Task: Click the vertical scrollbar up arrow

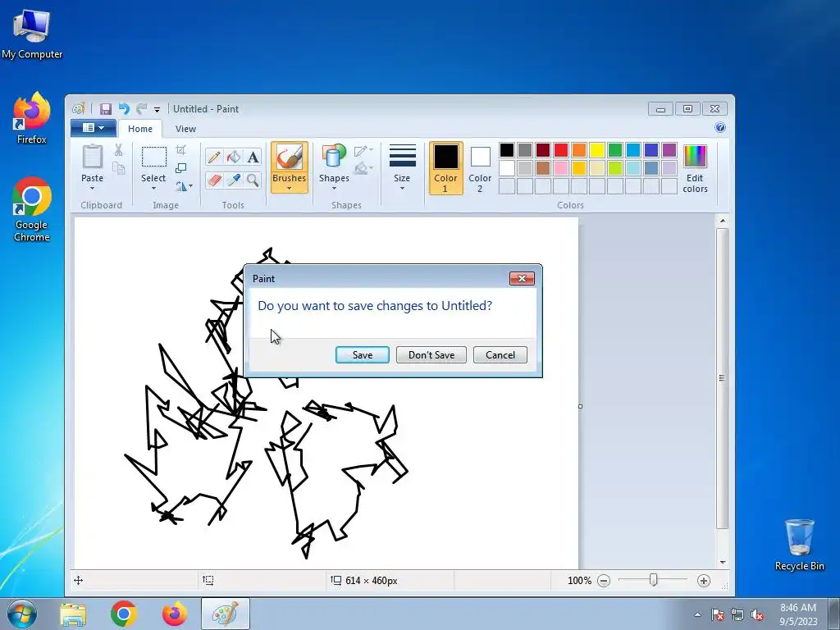Action: [723, 221]
